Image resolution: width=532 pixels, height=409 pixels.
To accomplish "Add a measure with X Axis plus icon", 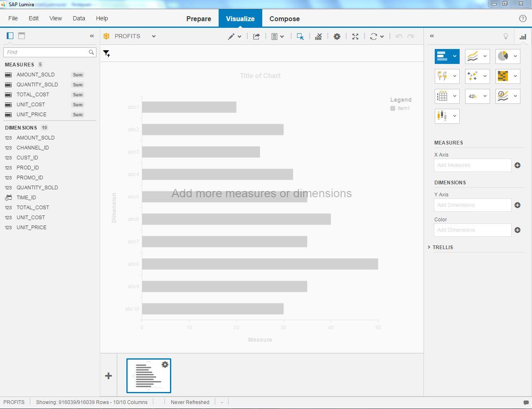I will click(517, 165).
